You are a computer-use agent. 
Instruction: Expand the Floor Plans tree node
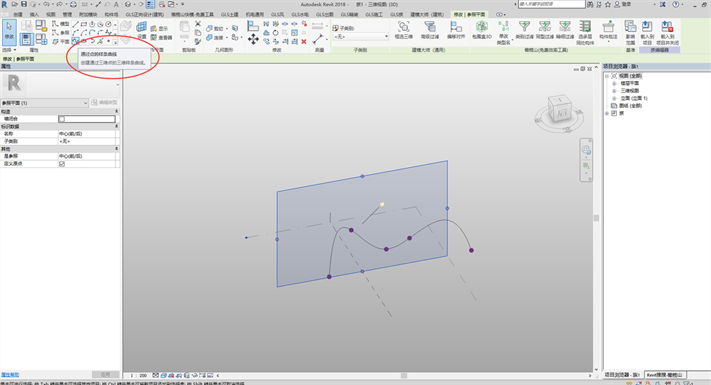coord(614,83)
